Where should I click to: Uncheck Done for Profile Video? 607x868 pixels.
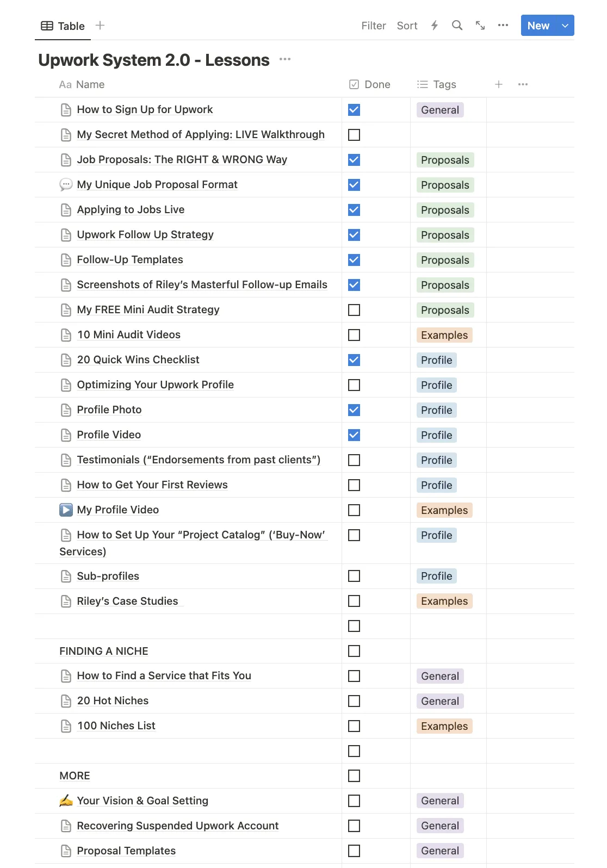tap(354, 435)
